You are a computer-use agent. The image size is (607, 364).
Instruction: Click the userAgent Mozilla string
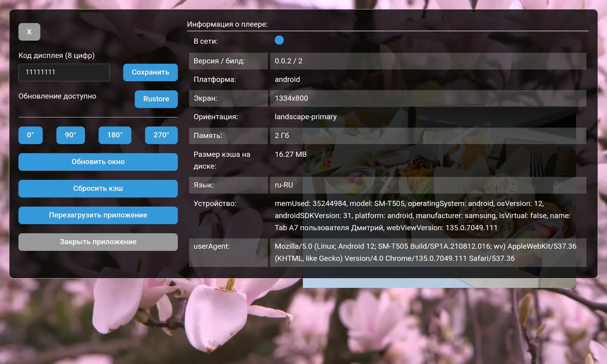point(426,252)
